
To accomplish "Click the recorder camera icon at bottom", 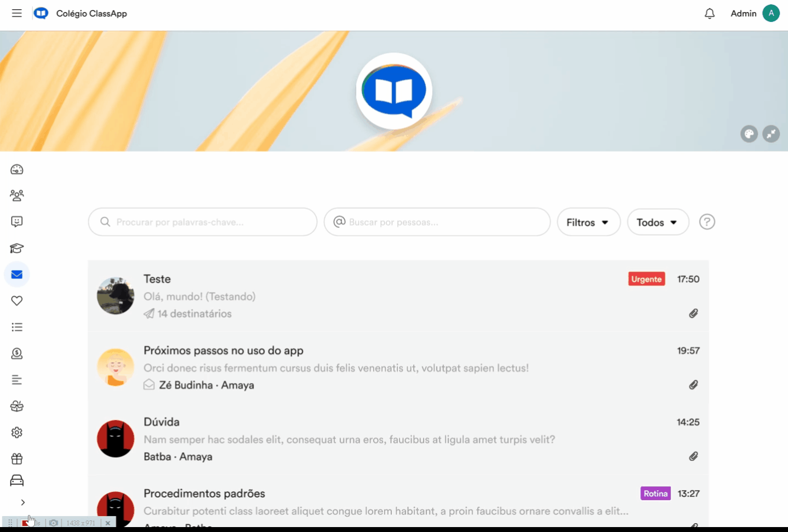I will 53,523.
